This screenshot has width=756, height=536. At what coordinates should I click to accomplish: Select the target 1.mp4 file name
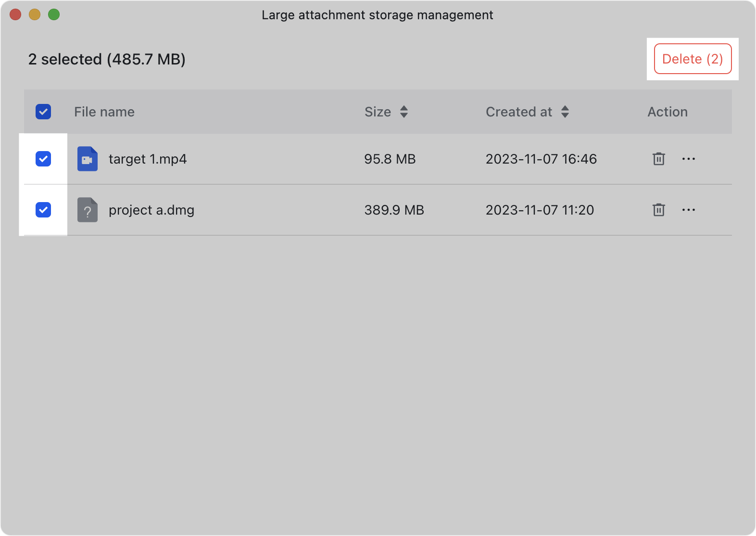coord(148,159)
